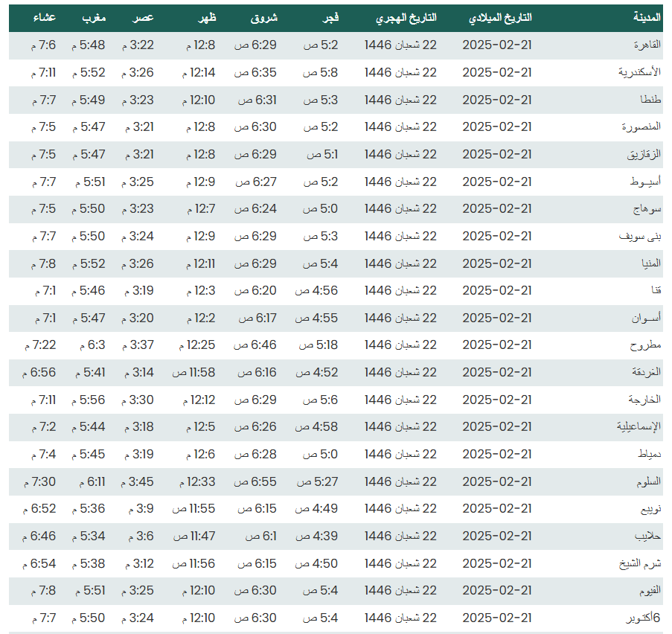Select the سوهاج city cell

coord(647,209)
